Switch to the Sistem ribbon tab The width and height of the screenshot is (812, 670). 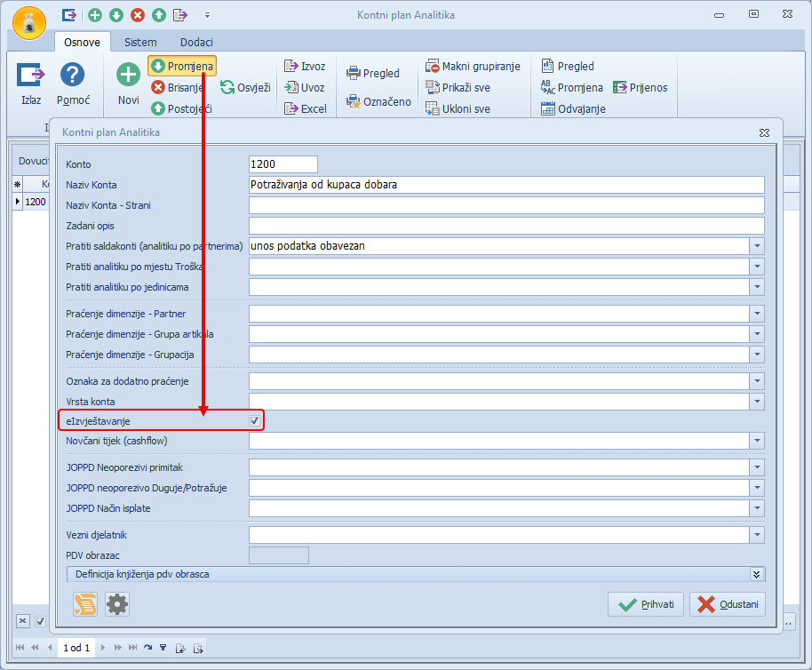tap(140, 42)
